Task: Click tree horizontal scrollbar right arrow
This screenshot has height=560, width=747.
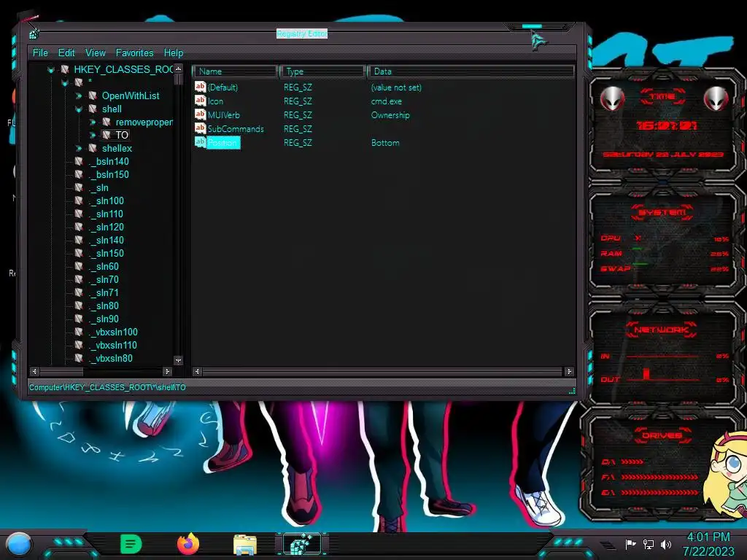Action: 167,371
